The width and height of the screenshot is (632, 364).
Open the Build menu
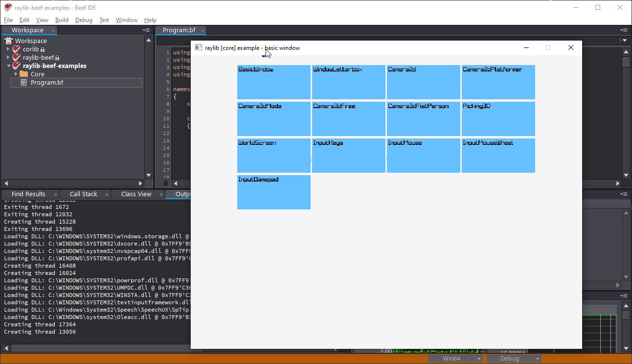(x=62, y=20)
